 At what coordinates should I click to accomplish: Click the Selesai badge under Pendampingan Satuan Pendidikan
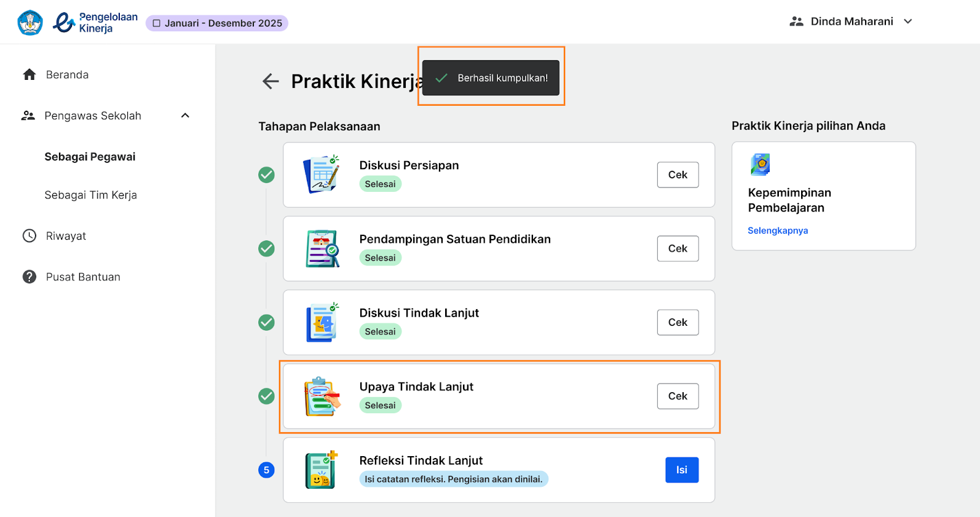pos(380,258)
